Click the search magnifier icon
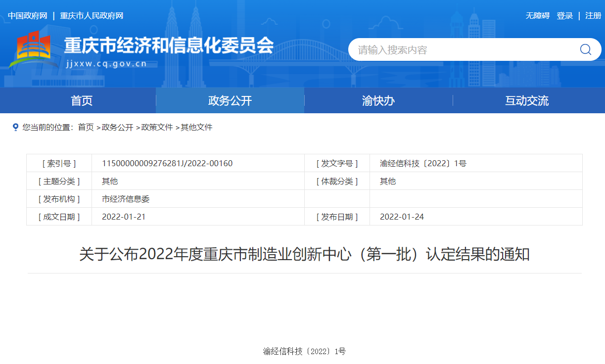The width and height of the screenshot is (605, 364). (585, 49)
